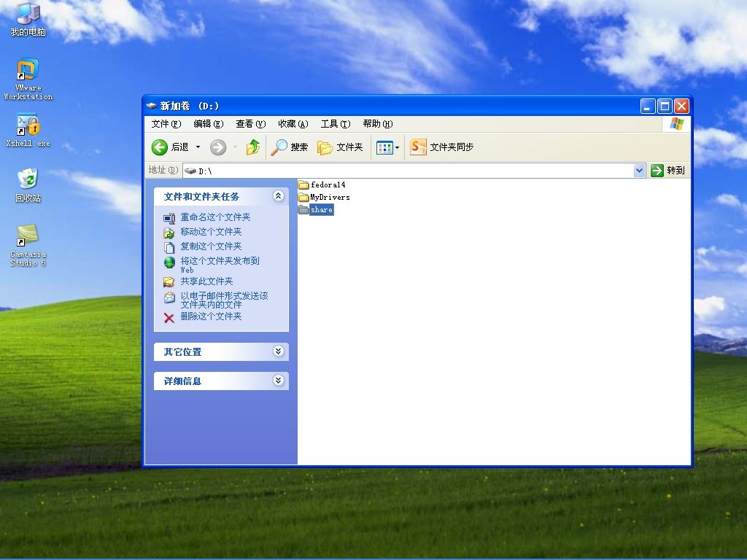Toggle the 文件夹 folders pane
This screenshot has width=747, height=560.
[340, 147]
